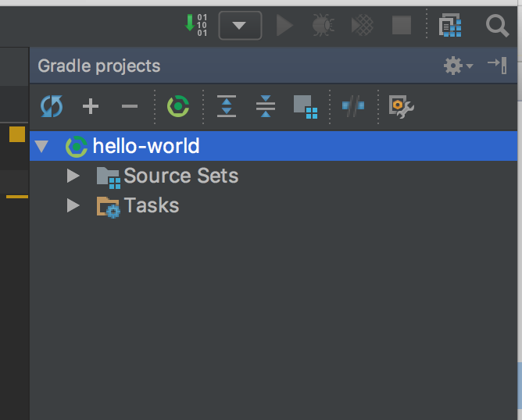Click the yellow warning marker in gutter
The image size is (522, 420).
17,134
